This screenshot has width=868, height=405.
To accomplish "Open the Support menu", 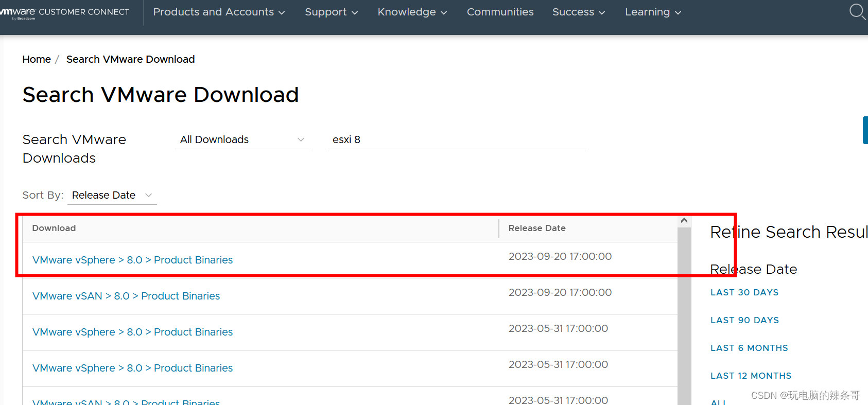I will 331,12.
